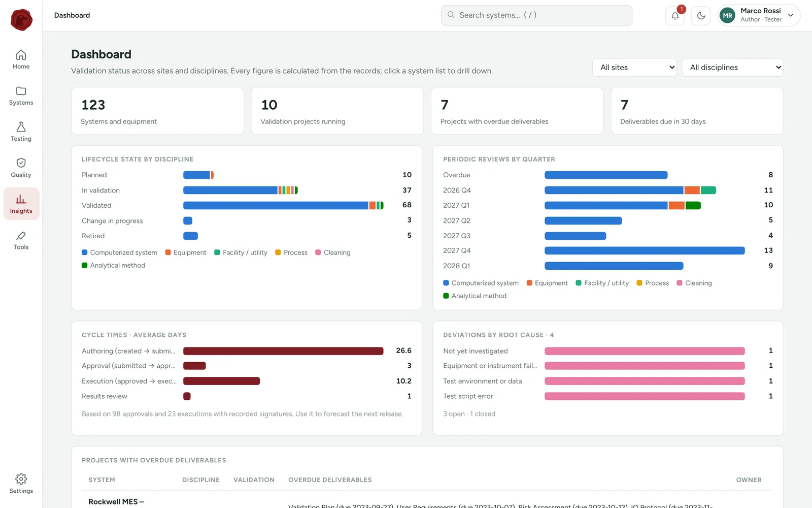
Task: Toggle dark mode moon icon
Action: point(701,16)
